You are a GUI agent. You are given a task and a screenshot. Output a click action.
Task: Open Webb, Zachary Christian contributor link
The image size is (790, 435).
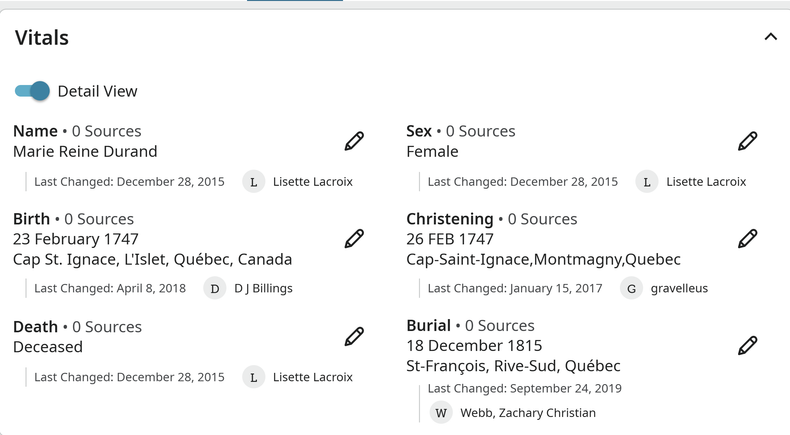click(528, 413)
